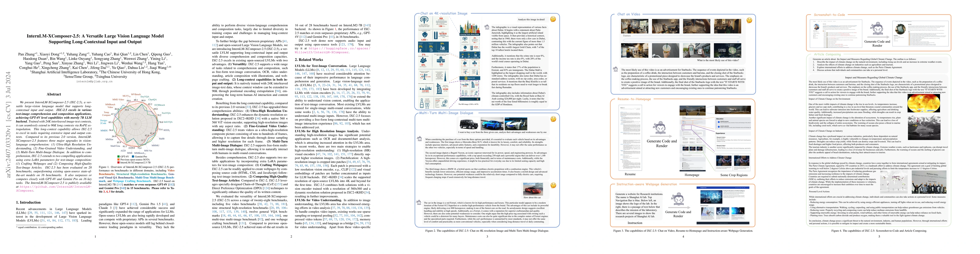Click the assistant avatar beside the Dubai infographic answer

click(x=487, y=27)
